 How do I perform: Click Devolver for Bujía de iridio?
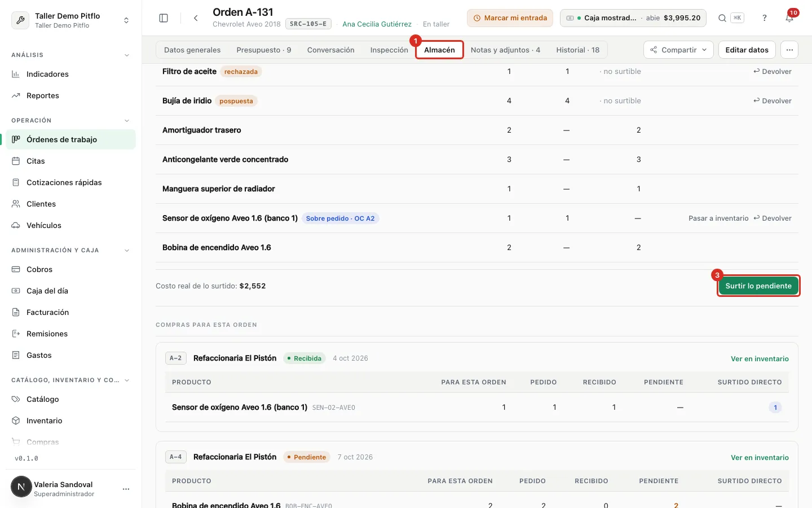[773, 101]
